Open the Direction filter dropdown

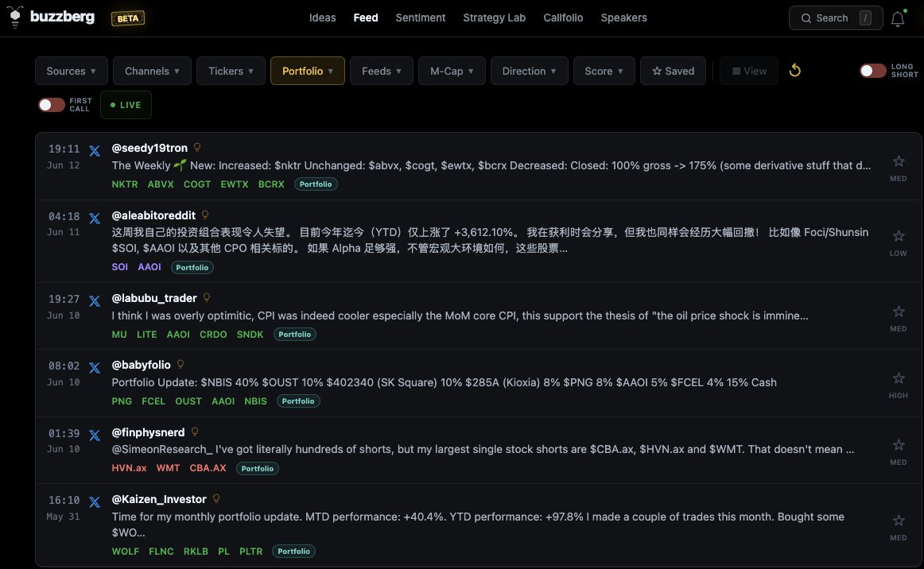(x=529, y=71)
